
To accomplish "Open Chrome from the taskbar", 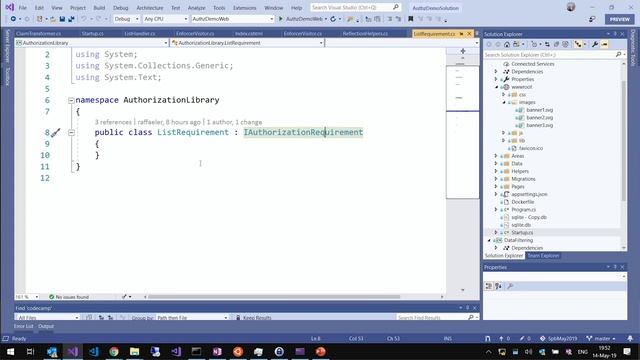I will coord(114,351).
